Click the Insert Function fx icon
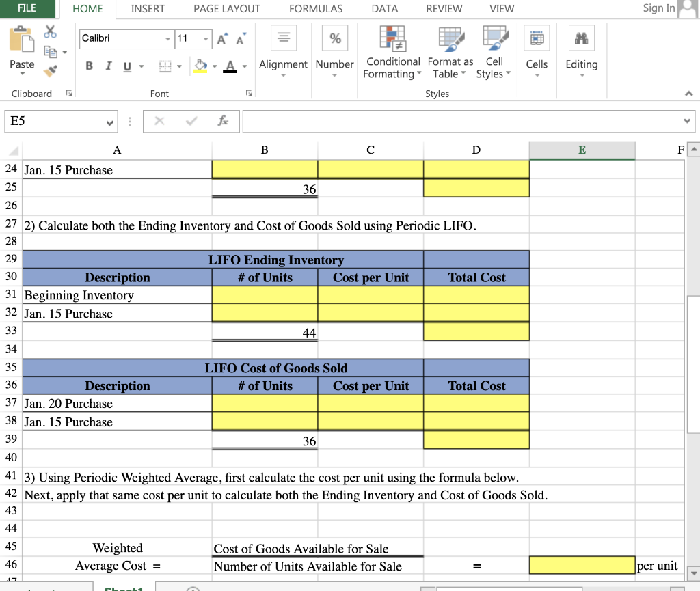The image size is (700, 591). 223,121
